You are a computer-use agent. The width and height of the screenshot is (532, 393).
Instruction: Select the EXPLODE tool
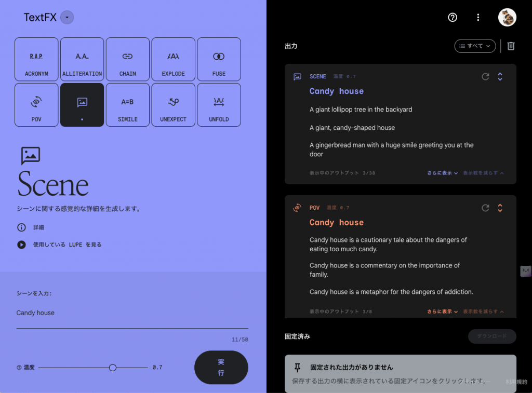(173, 59)
